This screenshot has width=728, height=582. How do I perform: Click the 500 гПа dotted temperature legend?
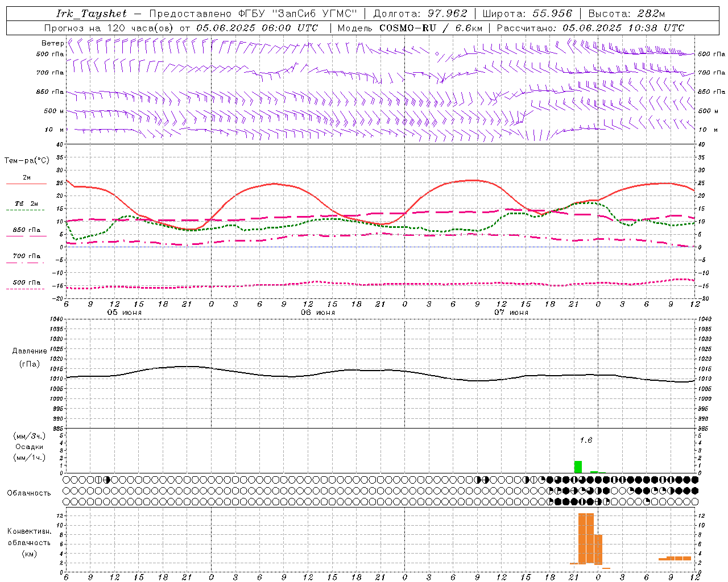pyautogui.click(x=26, y=289)
